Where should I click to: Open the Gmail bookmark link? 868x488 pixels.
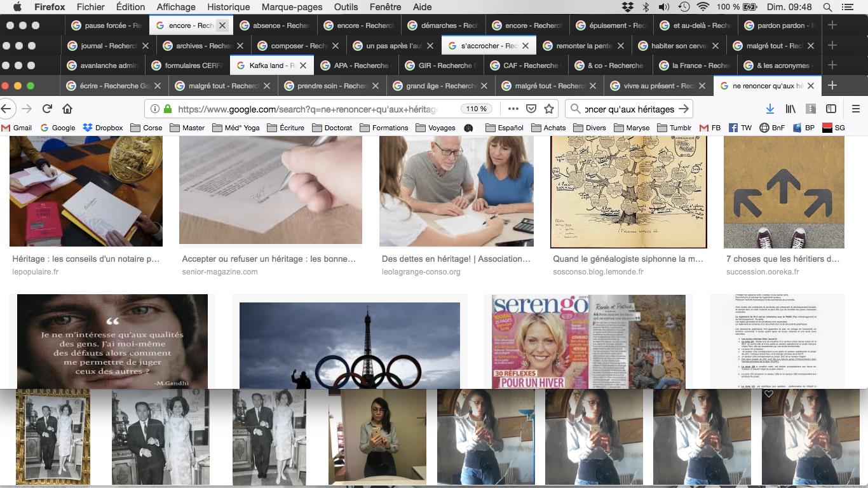pos(17,128)
